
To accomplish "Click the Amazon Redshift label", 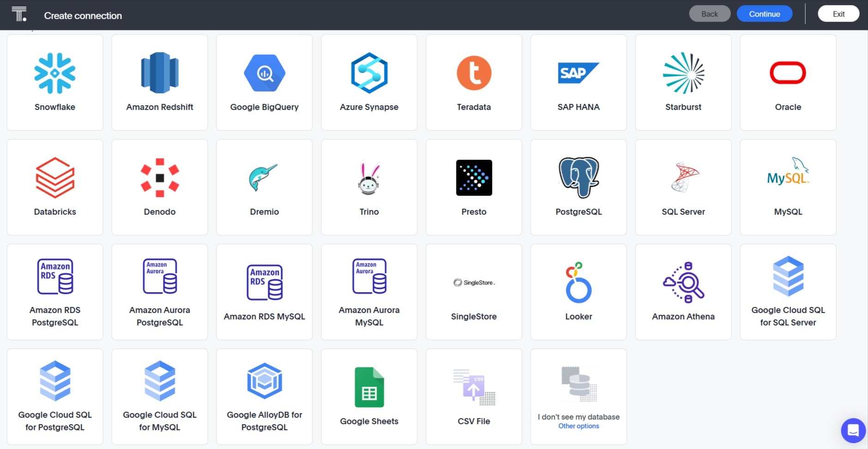I will [160, 107].
